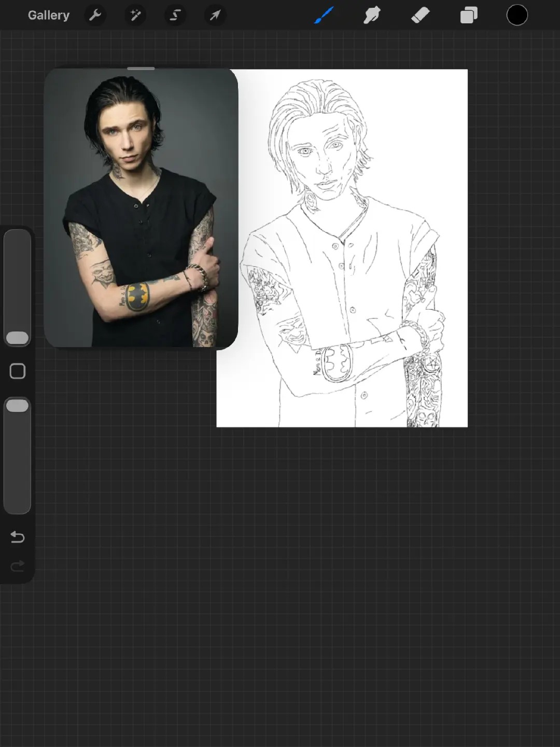Viewport: 560px width, 747px height.
Task: Activate the Transform arrow tool
Action: [215, 16]
